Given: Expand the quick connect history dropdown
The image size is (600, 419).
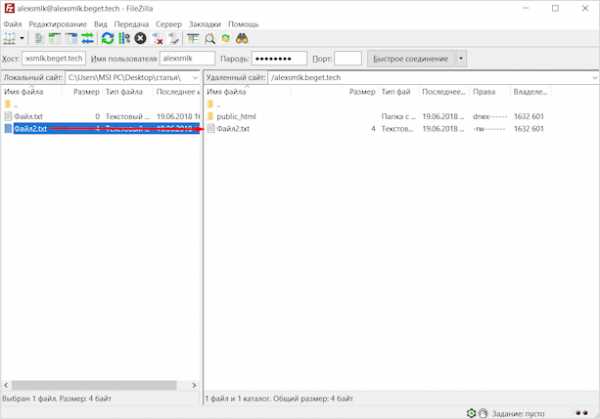Looking at the screenshot, I should (461, 59).
